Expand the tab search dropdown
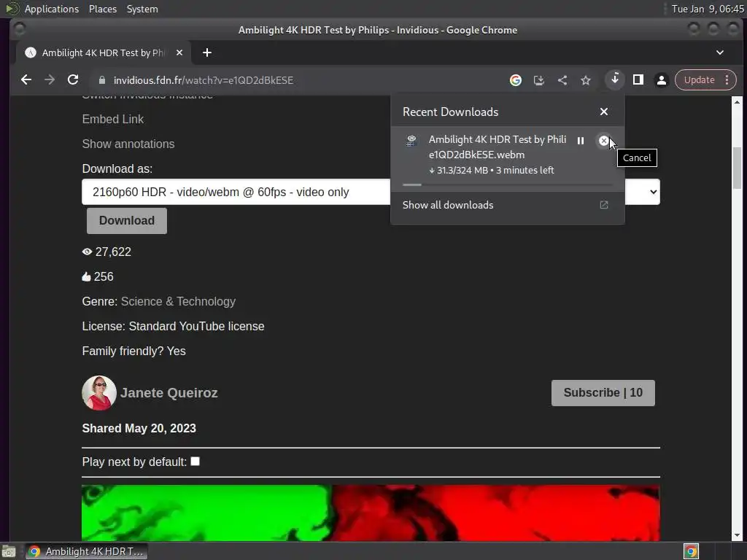Image resolution: width=747 pixels, height=560 pixels. pyautogui.click(x=720, y=52)
